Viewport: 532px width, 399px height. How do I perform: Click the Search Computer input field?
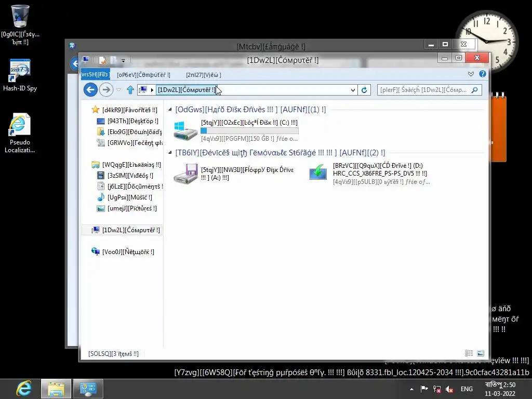pyautogui.click(x=423, y=90)
